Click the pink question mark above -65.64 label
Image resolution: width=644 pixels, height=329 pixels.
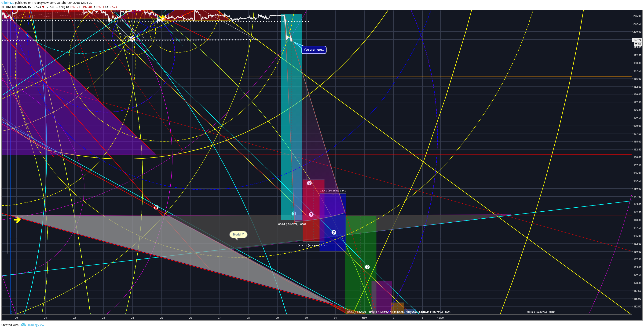click(311, 215)
